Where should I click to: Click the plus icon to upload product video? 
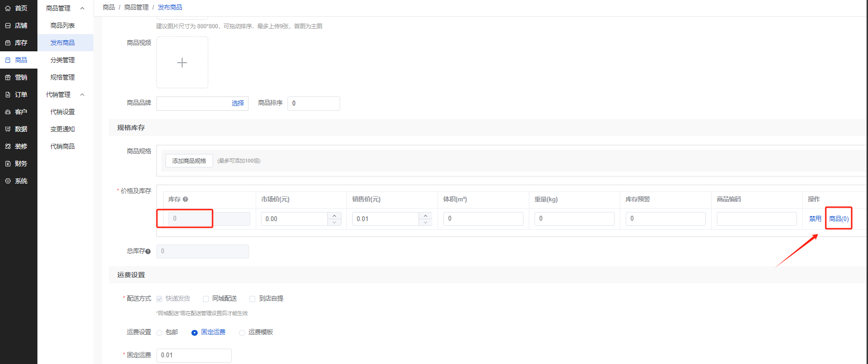point(182,62)
